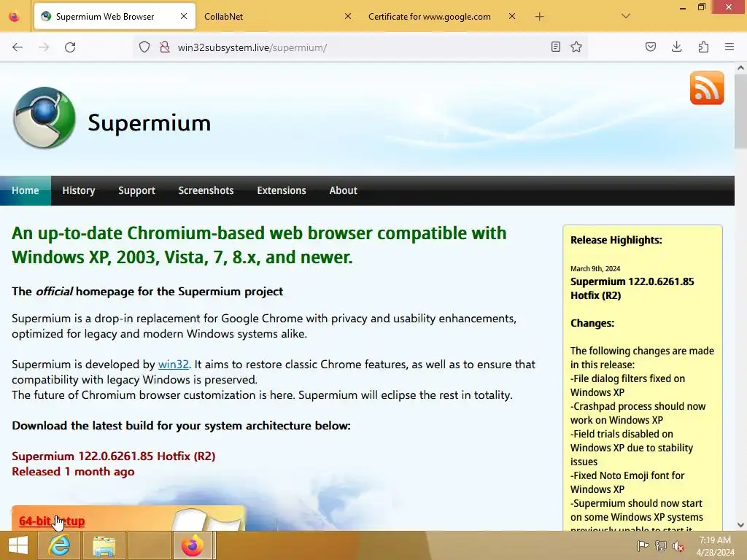This screenshot has width=747, height=560.
Task: Open the extensions puzzle-piece menu
Action: [703, 47]
